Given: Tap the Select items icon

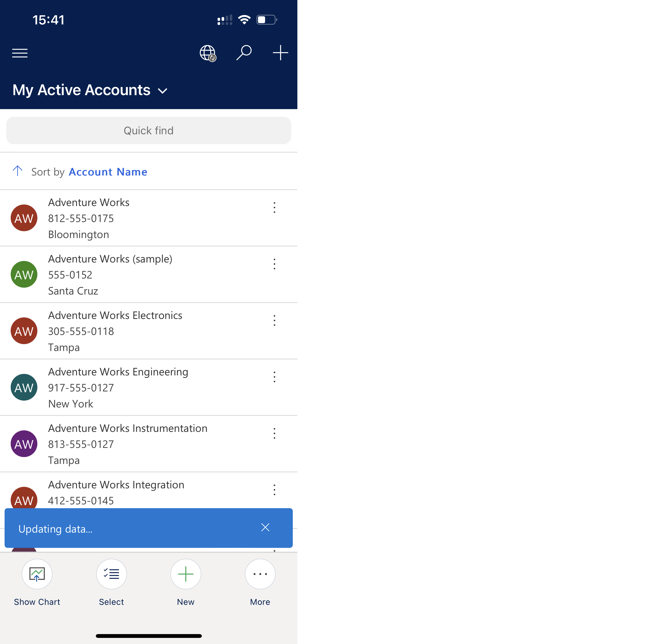Looking at the screenshot, I should click(x=111, y=574).
